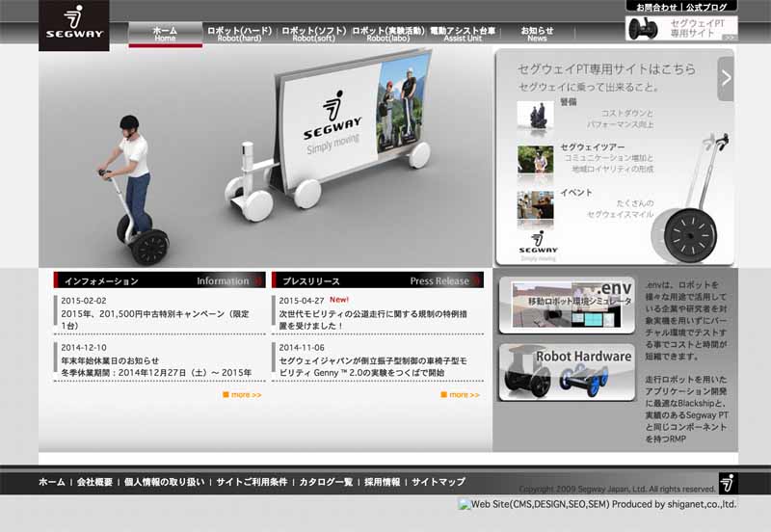
Task: Click footer カタログ一覧 link
Action: [x=326, y=482]
